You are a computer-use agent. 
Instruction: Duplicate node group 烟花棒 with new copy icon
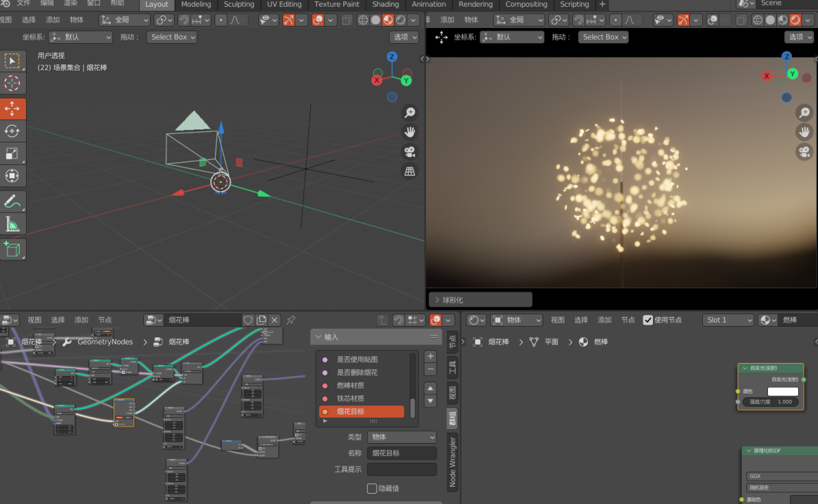pyautogui.click(x=262, y=320)
